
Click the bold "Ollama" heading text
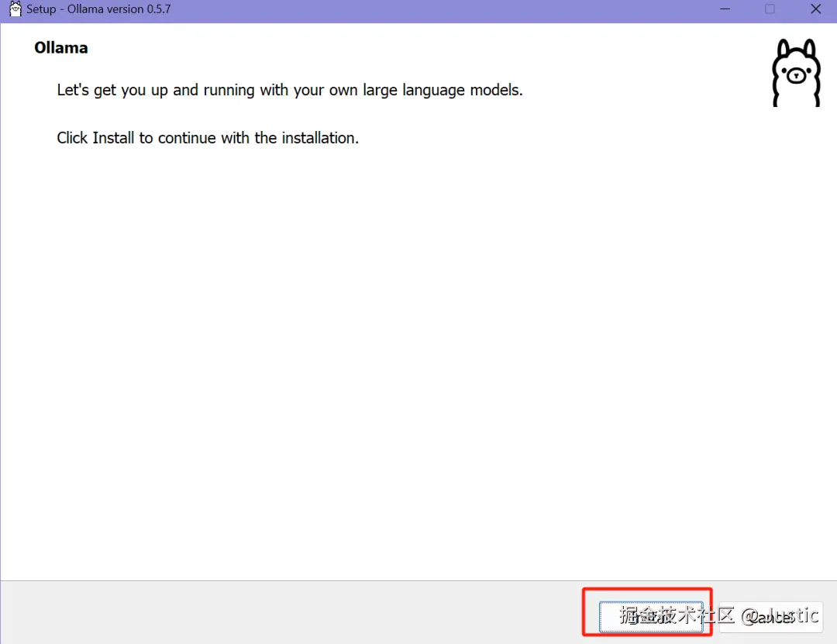(61, 48)
